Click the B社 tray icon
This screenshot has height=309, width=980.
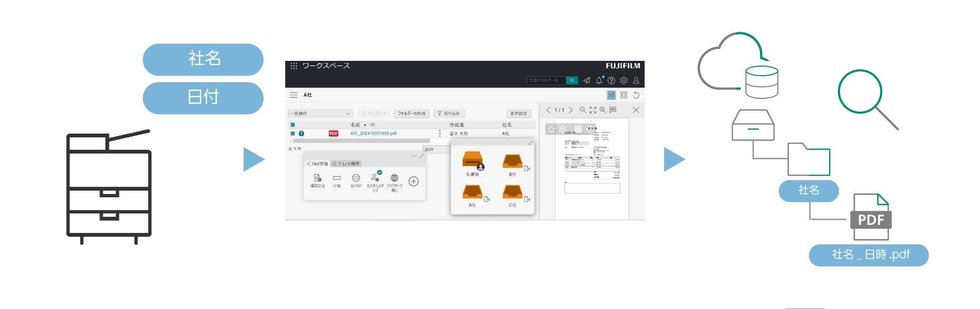point(512,162)
